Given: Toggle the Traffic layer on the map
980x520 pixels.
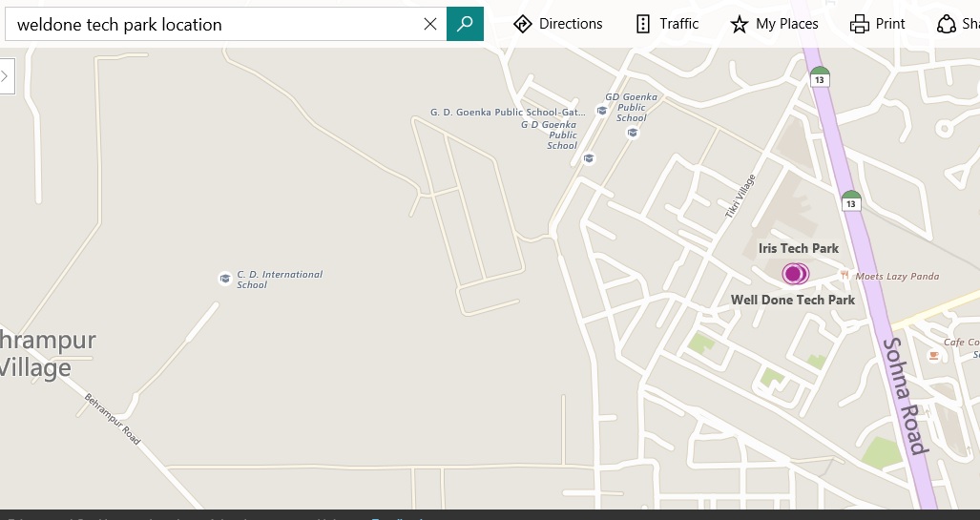Looking at the screenshot, I should pyautogui.click(x=666, y=24).
